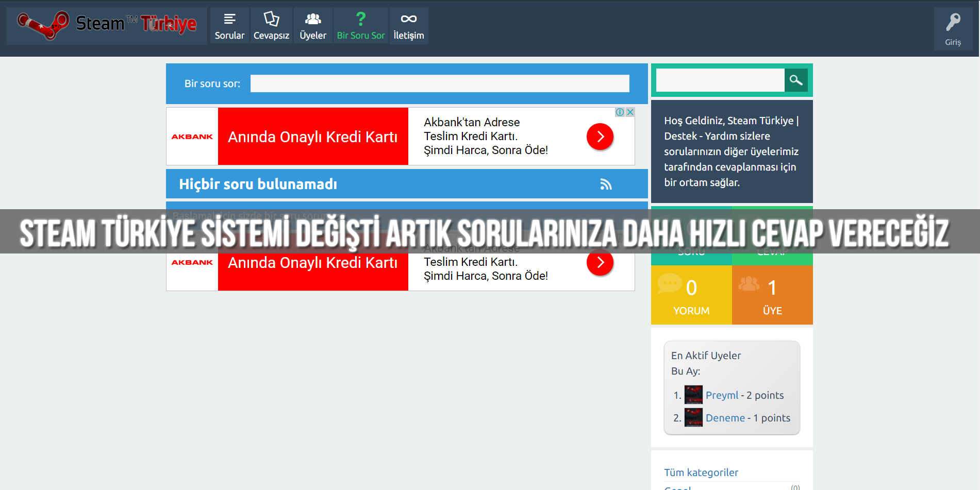Click Deneme's avatar thumbnail
980x490 pixels.
693,417
